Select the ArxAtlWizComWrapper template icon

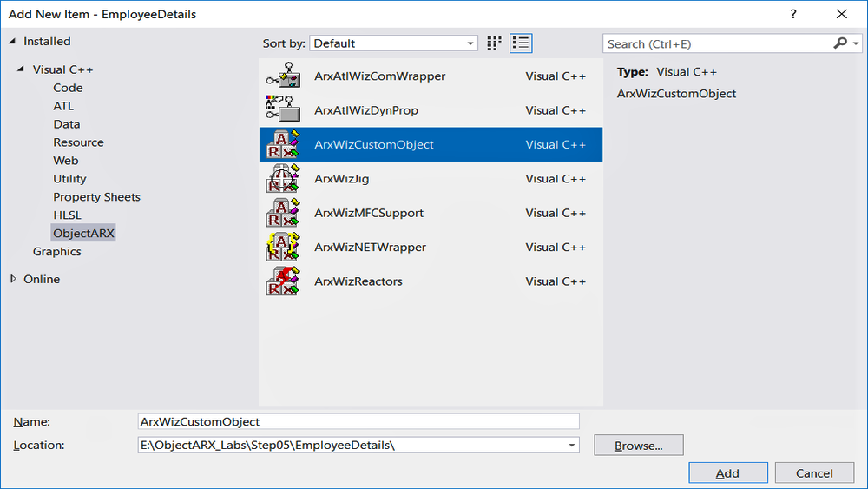pos(283,76)
